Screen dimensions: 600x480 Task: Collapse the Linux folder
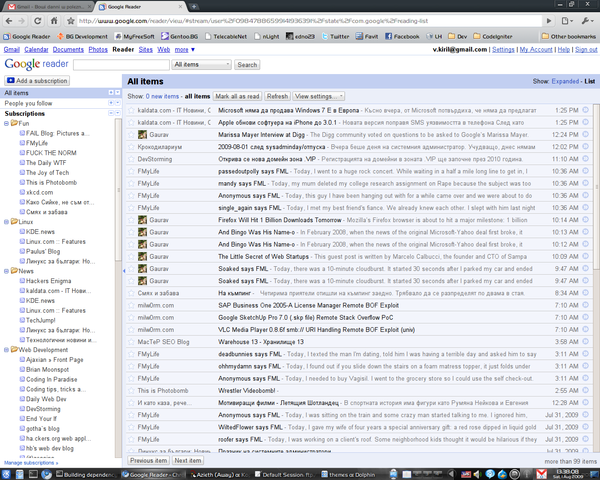coord(6,222)
